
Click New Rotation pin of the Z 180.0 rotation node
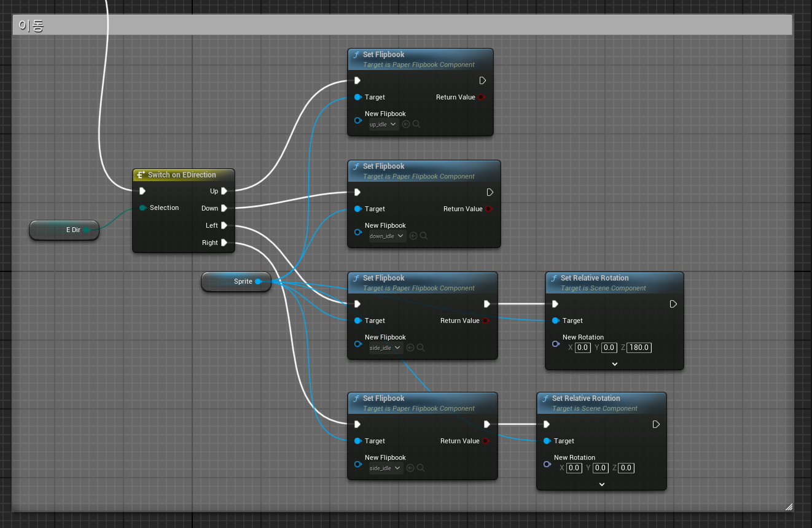[555, 343]
